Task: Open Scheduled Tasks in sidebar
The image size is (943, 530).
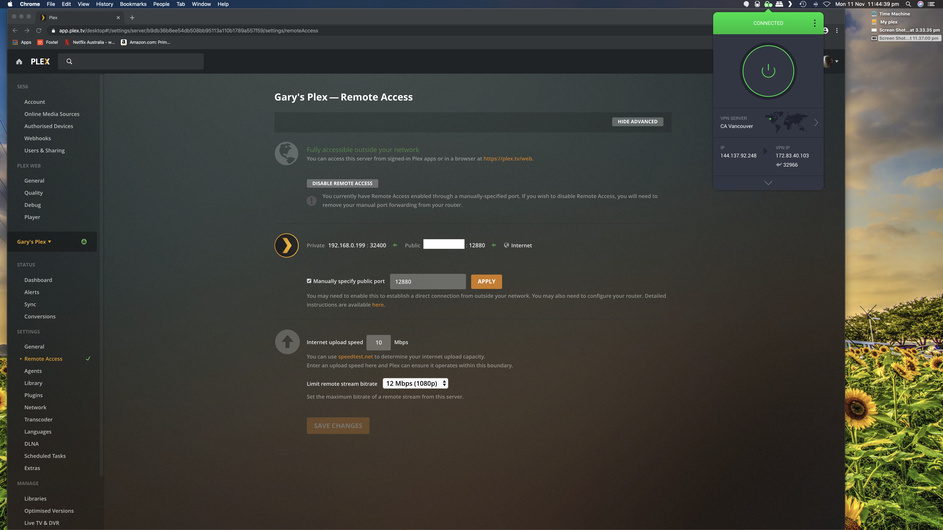Action: (x=45, y=456)
